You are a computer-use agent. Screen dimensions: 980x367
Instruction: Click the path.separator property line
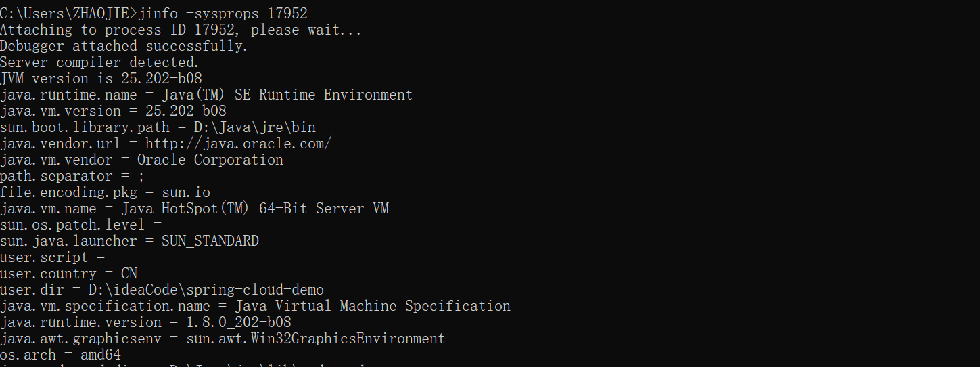(72, 176)
